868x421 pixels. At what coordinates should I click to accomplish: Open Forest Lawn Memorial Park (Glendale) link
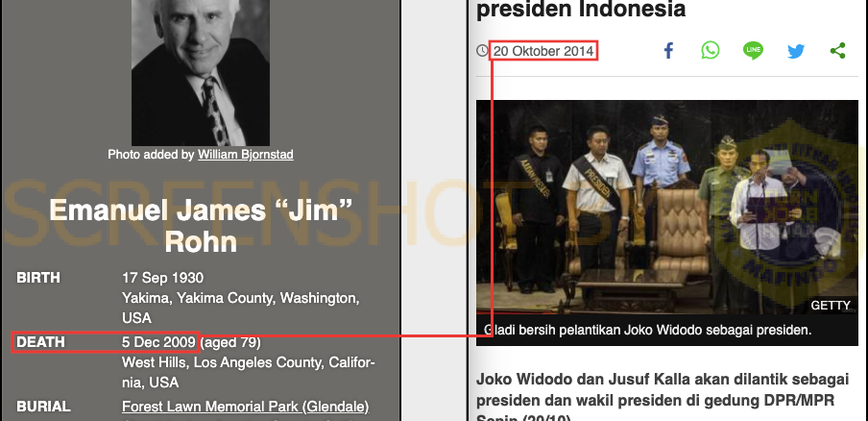click(245, 407)
